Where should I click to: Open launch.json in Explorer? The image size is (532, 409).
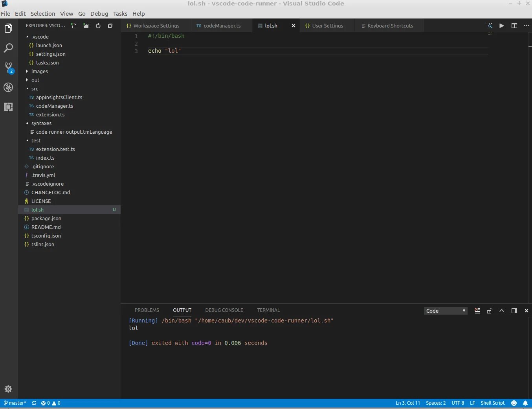[x=69, y=45]
